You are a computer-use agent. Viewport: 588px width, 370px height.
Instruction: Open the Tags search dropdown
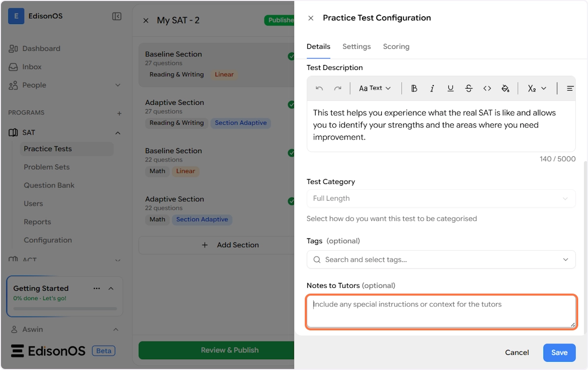pyautogui.click(x=441, y=259)
